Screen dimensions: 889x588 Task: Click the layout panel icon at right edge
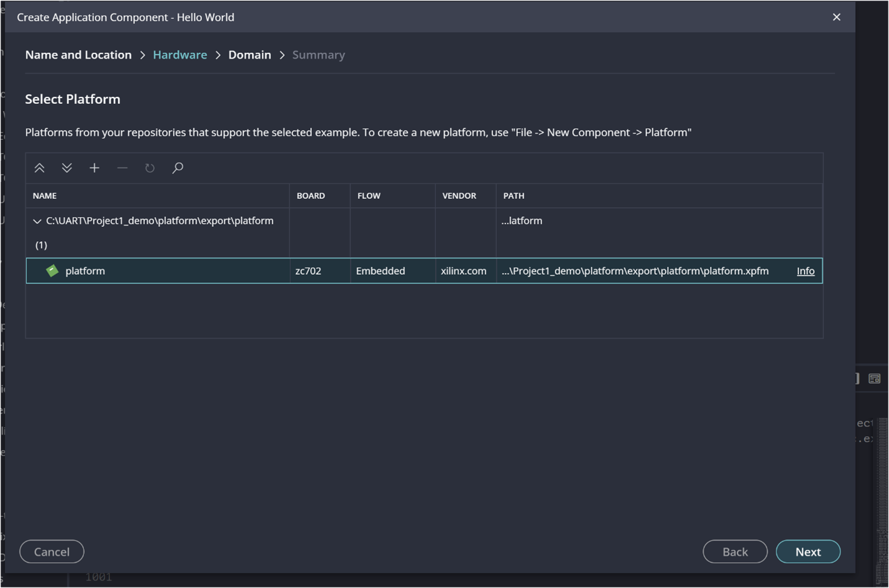tap(874, 378)
